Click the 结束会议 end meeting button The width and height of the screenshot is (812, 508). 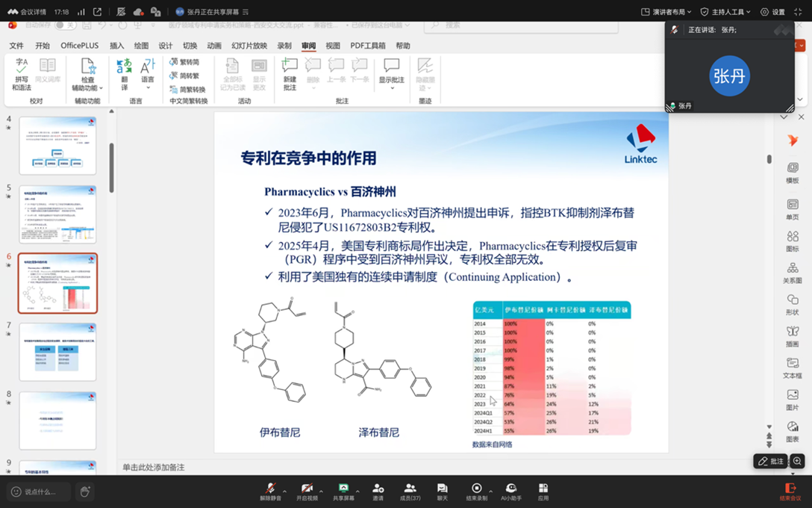pyautogui.click(x=790, y=491)
